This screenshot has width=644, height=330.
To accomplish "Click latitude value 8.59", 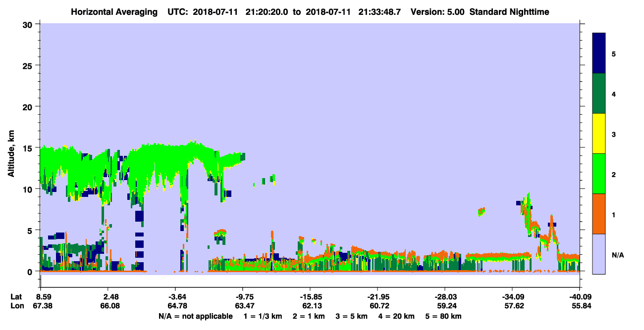I will (43, 297).
